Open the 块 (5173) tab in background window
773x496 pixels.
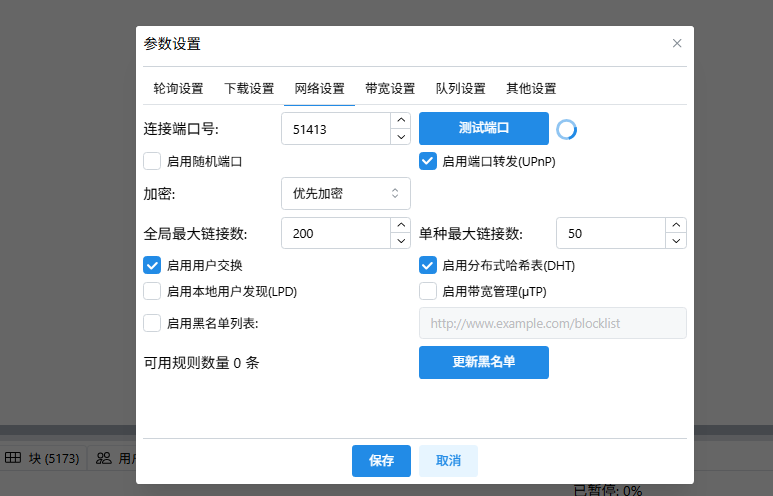(43, 459)
